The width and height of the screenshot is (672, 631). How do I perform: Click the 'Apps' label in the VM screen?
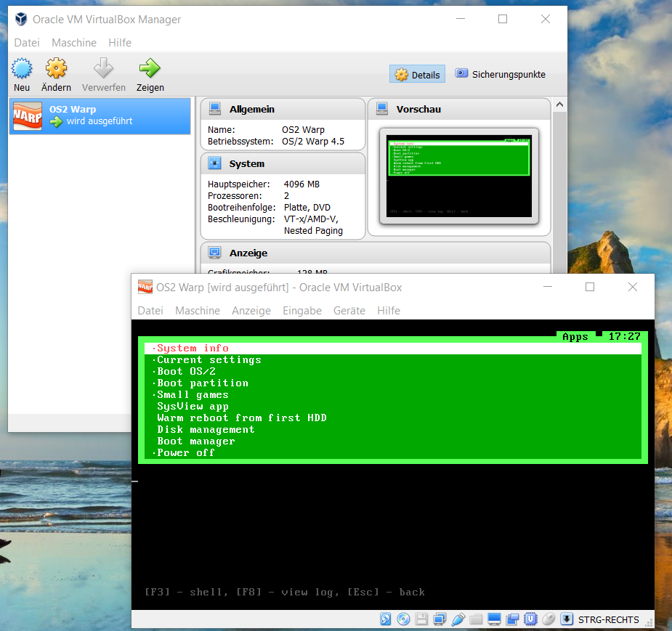point(575,337)
